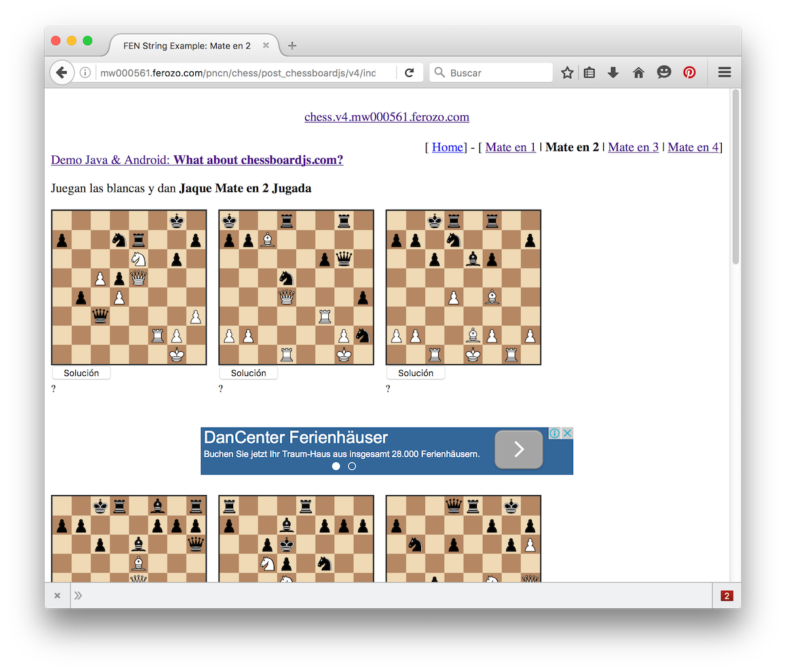Open the Firefox hamburger menu
The width and height of the screenshot is (786, 672).
[724, 72]
